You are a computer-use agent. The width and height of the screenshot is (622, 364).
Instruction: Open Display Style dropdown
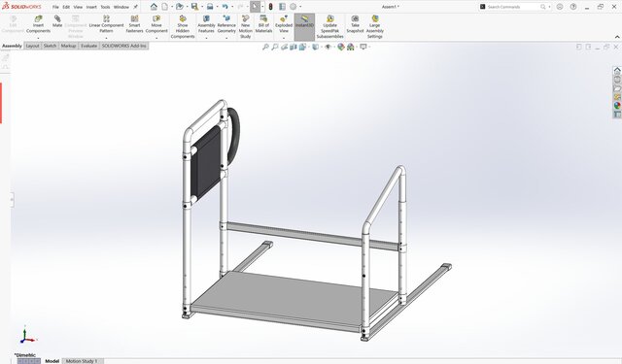(315, 48)
